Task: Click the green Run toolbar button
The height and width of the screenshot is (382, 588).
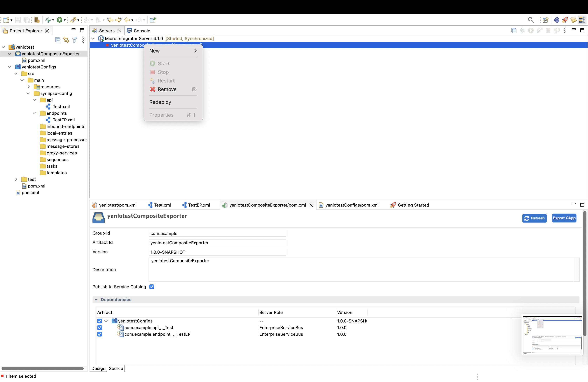Action: tap(59, 20)
